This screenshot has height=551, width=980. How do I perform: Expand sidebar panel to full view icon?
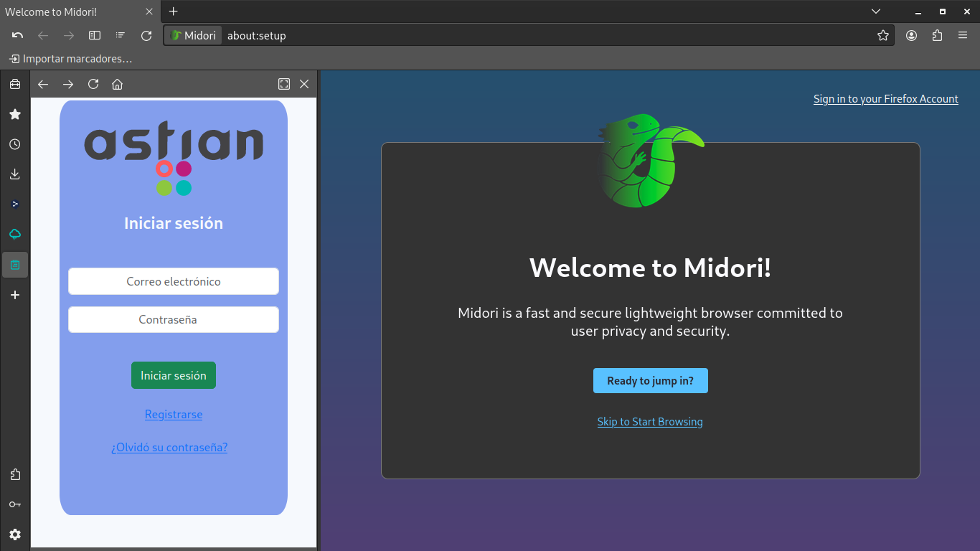tap(284, 84)
